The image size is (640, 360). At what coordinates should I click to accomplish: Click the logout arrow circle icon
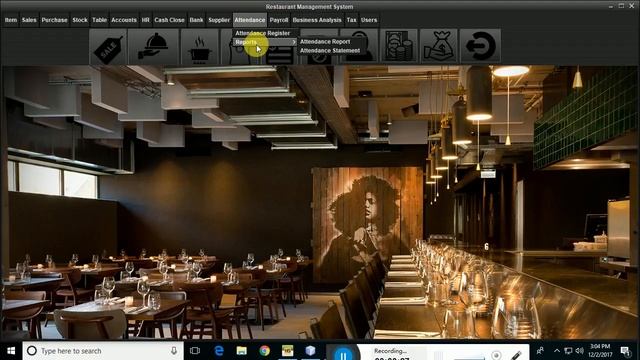480,46
